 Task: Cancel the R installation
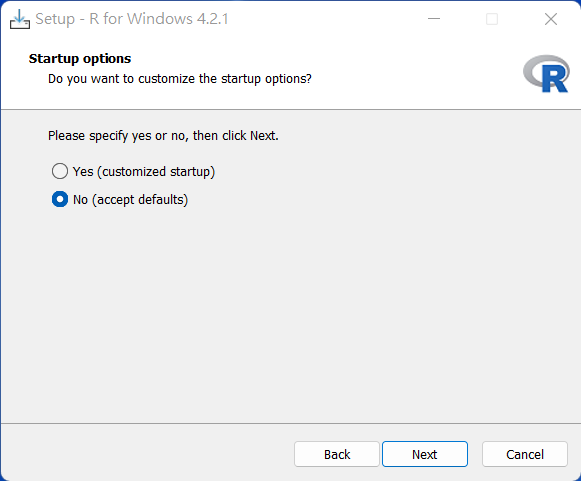pyautogui.click(x=525, y=454)
